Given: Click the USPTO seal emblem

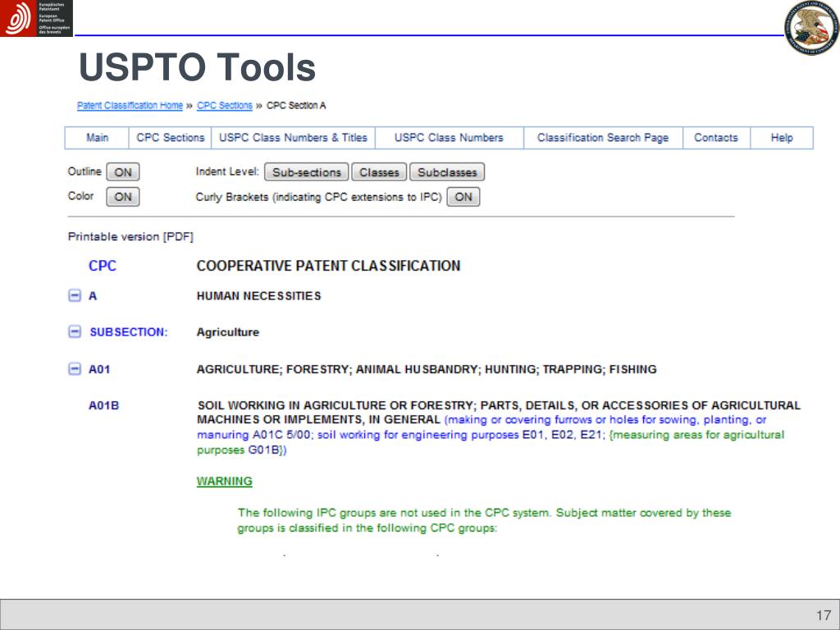Looking at the screenshot, I should coord(811,27).
